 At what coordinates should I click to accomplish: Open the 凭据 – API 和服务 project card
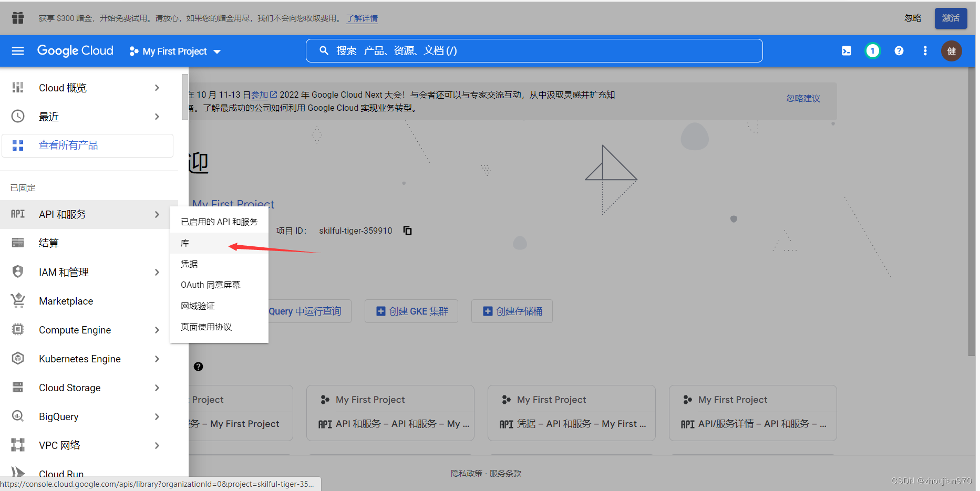point(572,413)
